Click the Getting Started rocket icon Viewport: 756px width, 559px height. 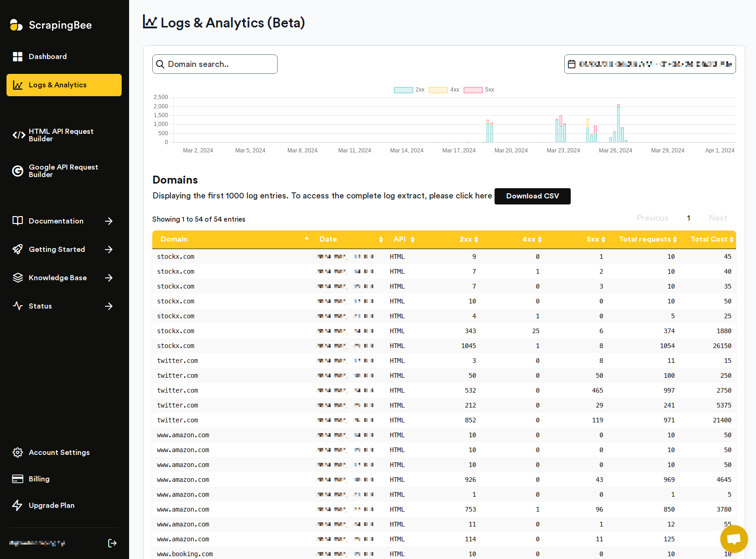[x=18, y=250]
